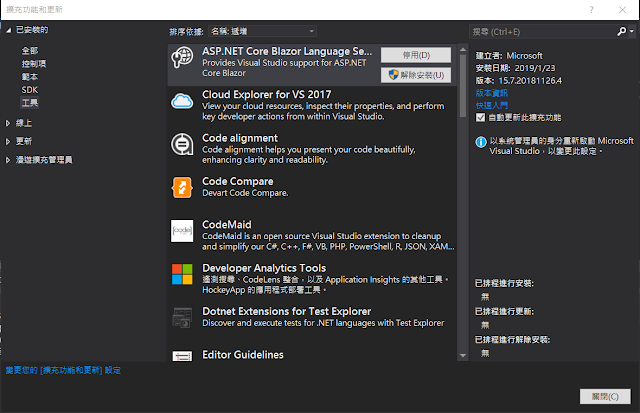The height and width of the screenshot is (413, 640).
Task: Click the Code alignment extension icon
Action: [182, 144]
